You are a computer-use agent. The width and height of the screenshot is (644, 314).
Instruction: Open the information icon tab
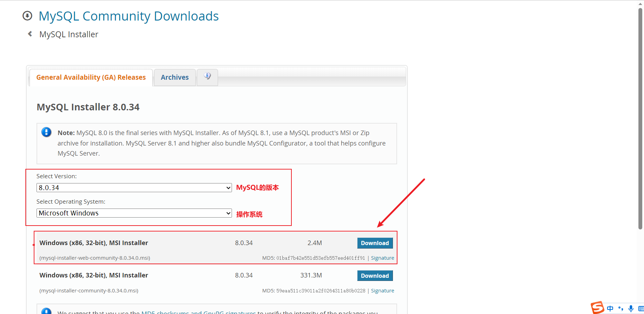tap(207, 77)
